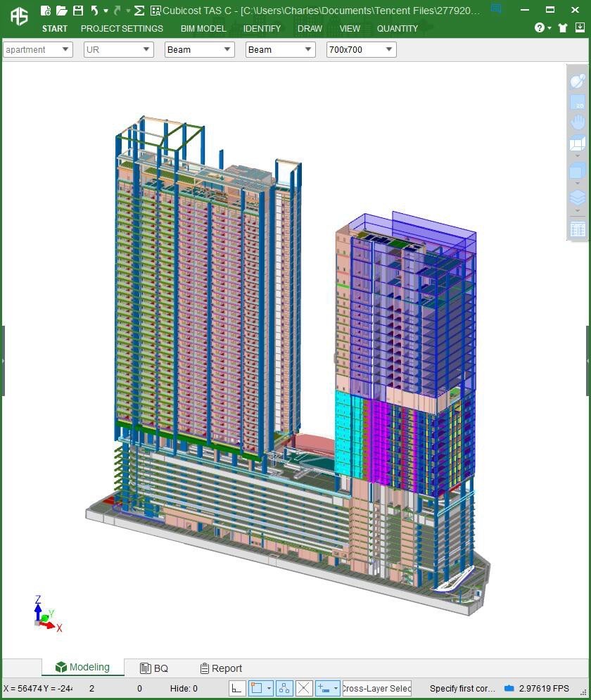
Task: Select the Pan hand tool
Action: click(x=578, y=122)
